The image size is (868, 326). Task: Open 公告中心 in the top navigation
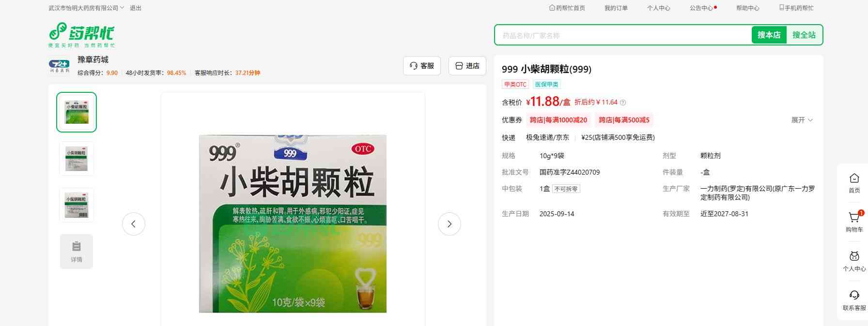[701, 8]
